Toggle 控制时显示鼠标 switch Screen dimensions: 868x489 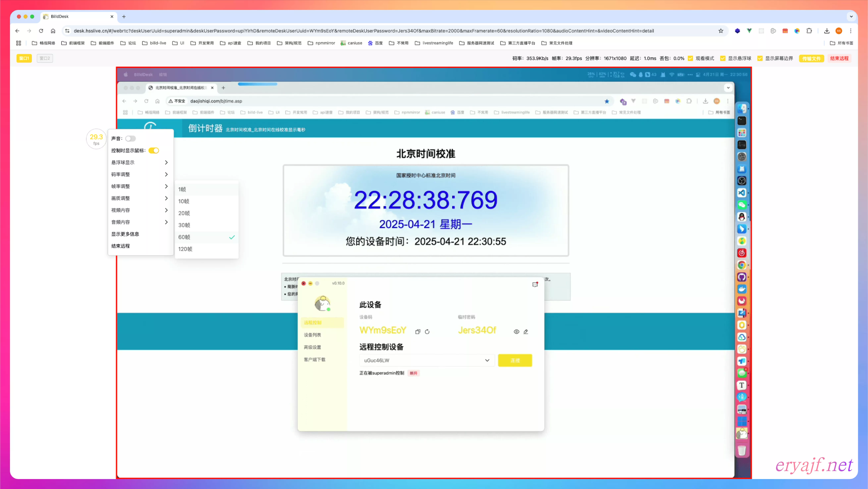(154, 150)
